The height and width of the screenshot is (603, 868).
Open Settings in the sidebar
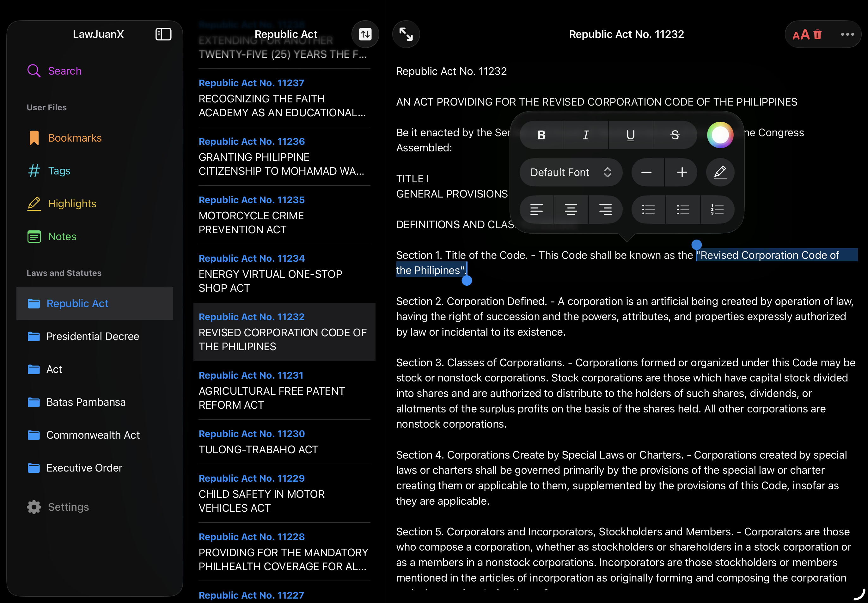[x=95, y=507]
